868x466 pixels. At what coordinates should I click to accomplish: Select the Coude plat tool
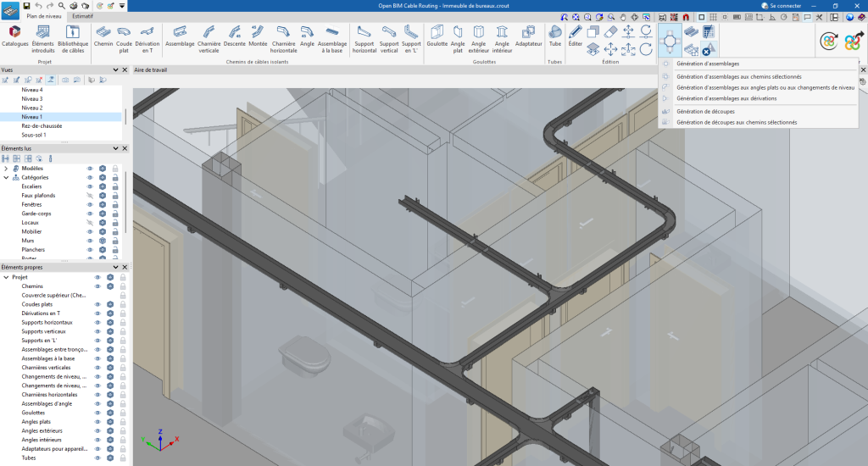point(124,37)
